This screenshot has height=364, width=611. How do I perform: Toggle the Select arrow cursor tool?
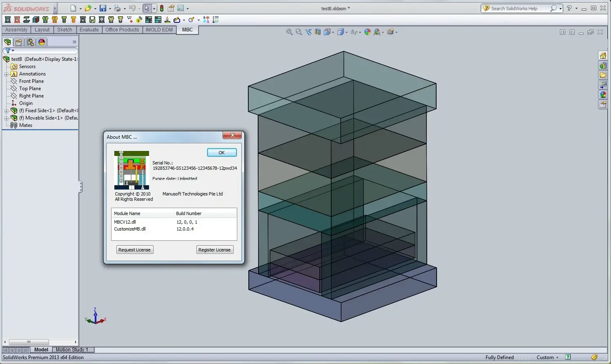click(147, 8)
